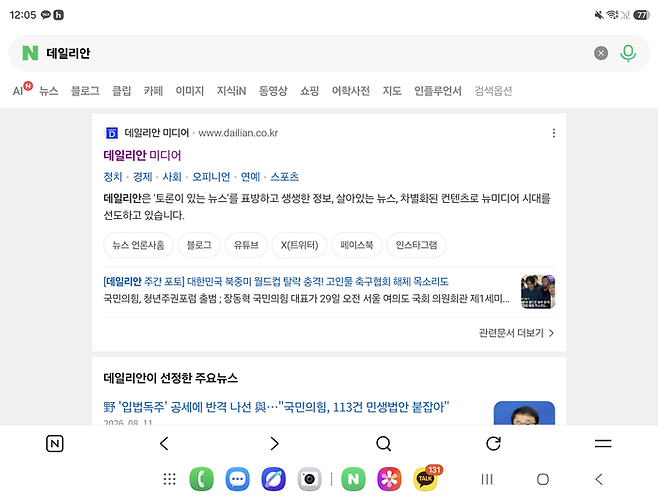Launch KakaoTalk from taskbar
Image resolution: width=658 pixels, height=496 pixels.
click(x=426, y=479)
